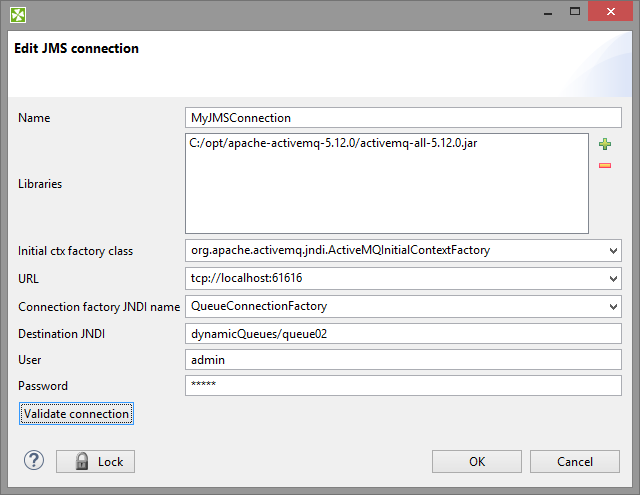
Task: Click the application icon in title bar
Action: 18,14
